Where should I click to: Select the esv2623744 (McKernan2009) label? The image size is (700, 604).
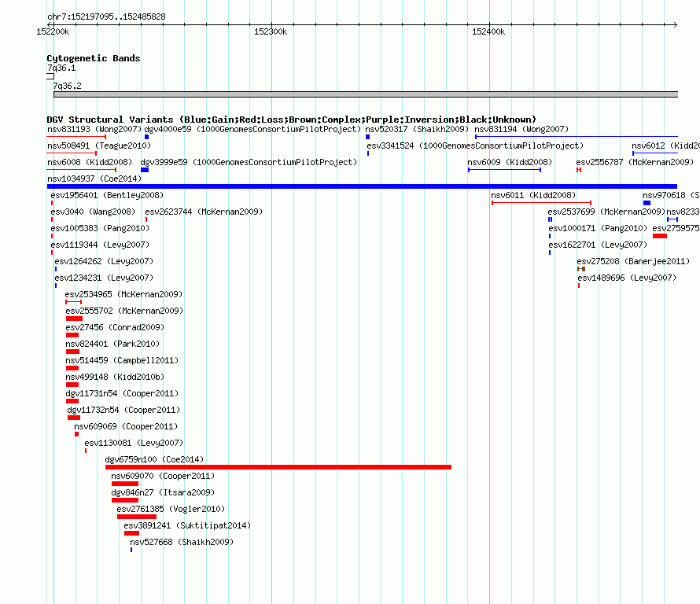point(204,212)
